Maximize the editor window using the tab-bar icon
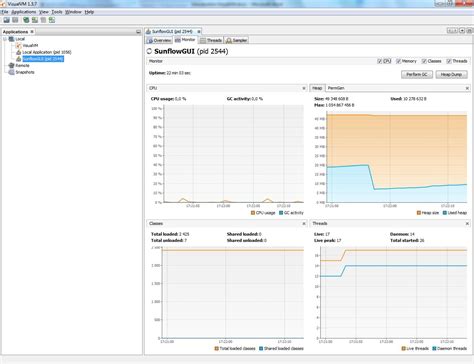Viewport: 474px width, 364px height. click(x=469, y=31)
